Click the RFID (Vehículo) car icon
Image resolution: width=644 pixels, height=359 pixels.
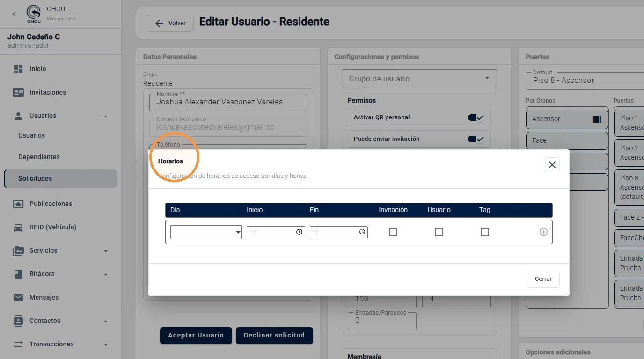click(18, 227)
